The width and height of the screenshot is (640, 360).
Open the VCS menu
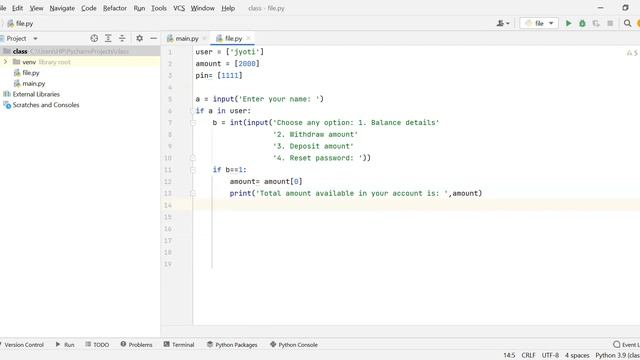(179, 8)
